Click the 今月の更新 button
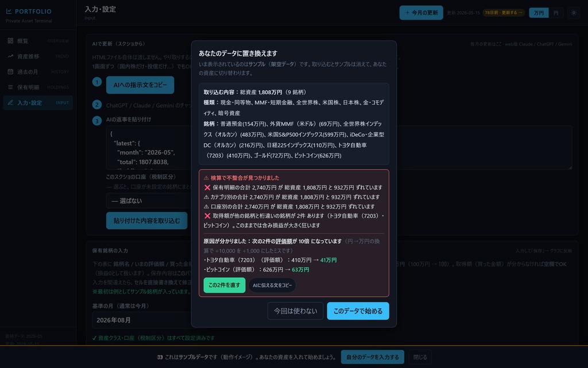This screenshot has width=588, height=368. click(421, 13)
